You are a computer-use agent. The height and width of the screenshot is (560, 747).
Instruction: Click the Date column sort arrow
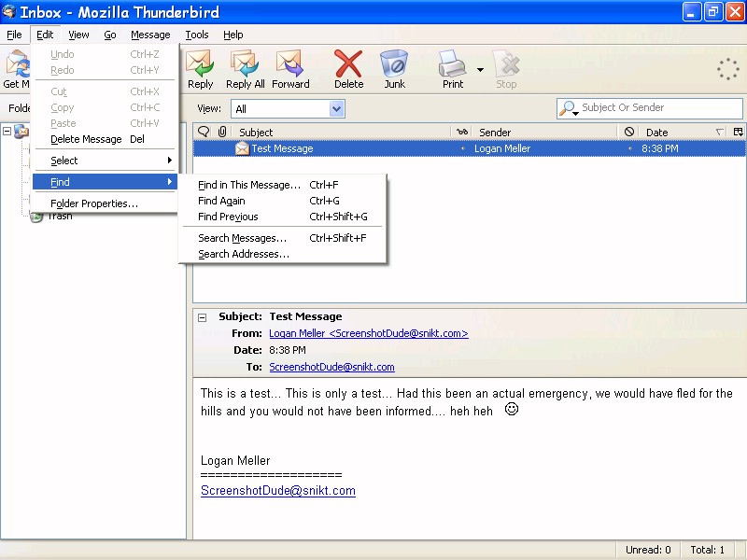click(720, 132)
